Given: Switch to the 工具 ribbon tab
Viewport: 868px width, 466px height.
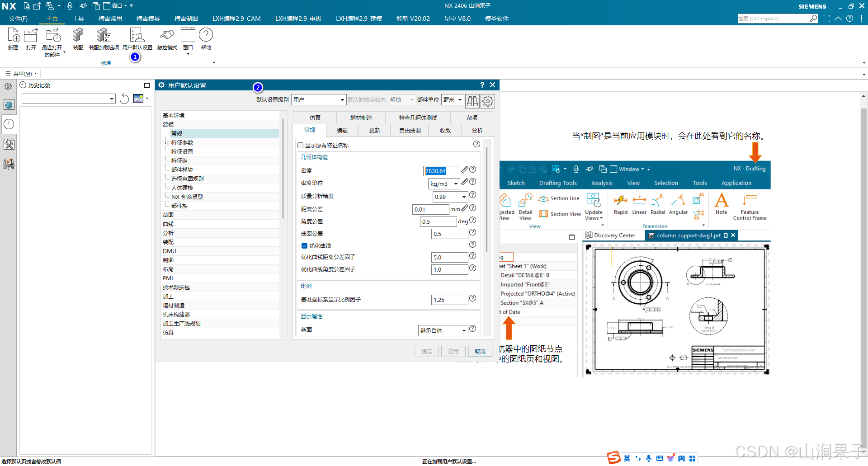Looking at the screenshot, I should point(78,19).
